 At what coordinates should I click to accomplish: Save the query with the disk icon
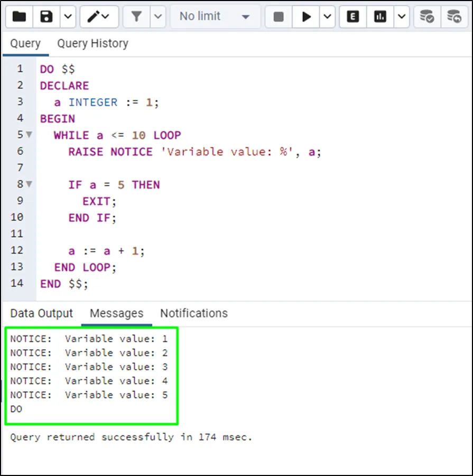tap(47, 17)
